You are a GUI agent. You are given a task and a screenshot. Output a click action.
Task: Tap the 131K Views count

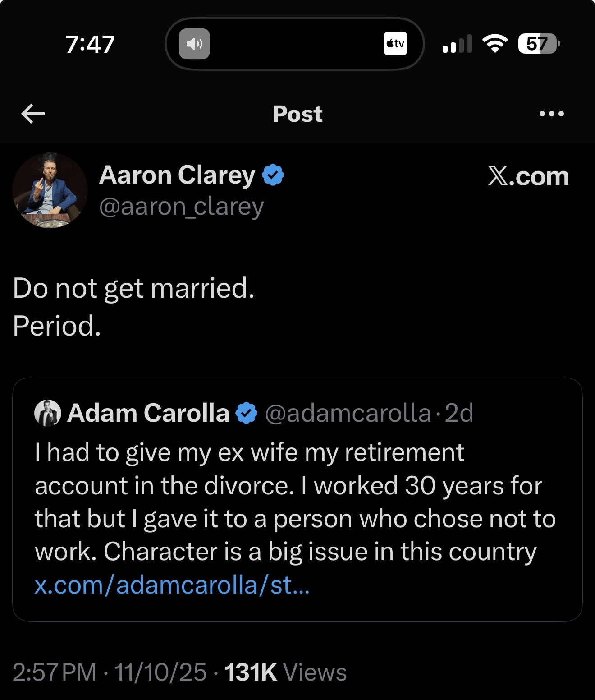[285, 672]
